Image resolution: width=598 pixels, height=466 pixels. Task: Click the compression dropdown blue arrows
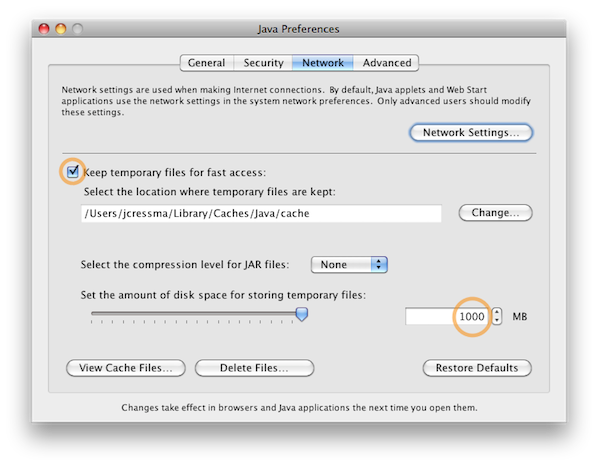click(x=379, y=265)
